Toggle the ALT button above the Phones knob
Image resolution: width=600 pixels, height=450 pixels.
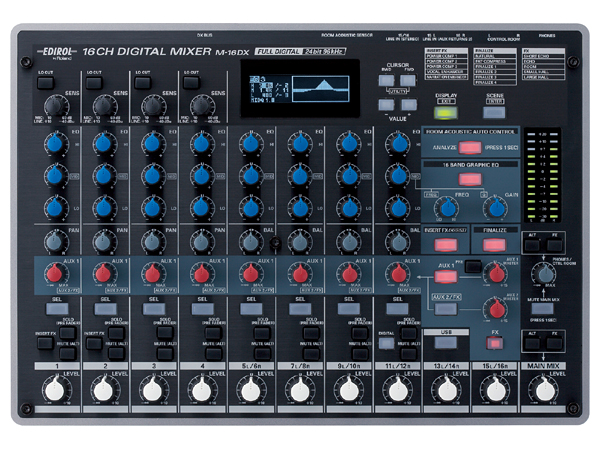point(532,245)
